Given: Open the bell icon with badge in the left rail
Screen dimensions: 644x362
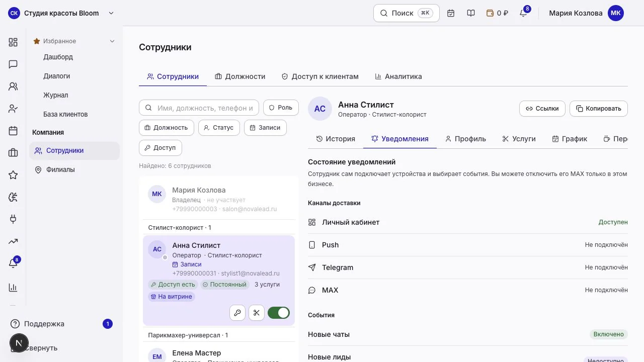Looking at the screenshot, I should pos(14,263).
